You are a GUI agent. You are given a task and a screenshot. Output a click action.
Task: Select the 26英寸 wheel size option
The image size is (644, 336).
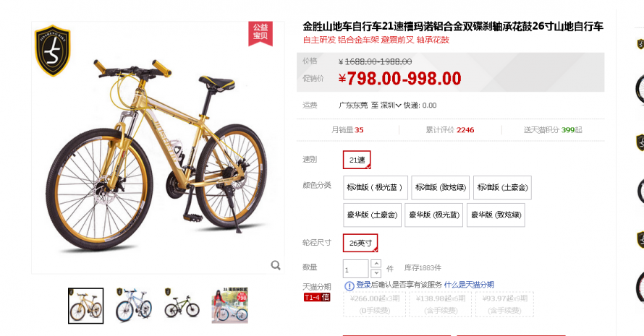(x=360, y=243)
